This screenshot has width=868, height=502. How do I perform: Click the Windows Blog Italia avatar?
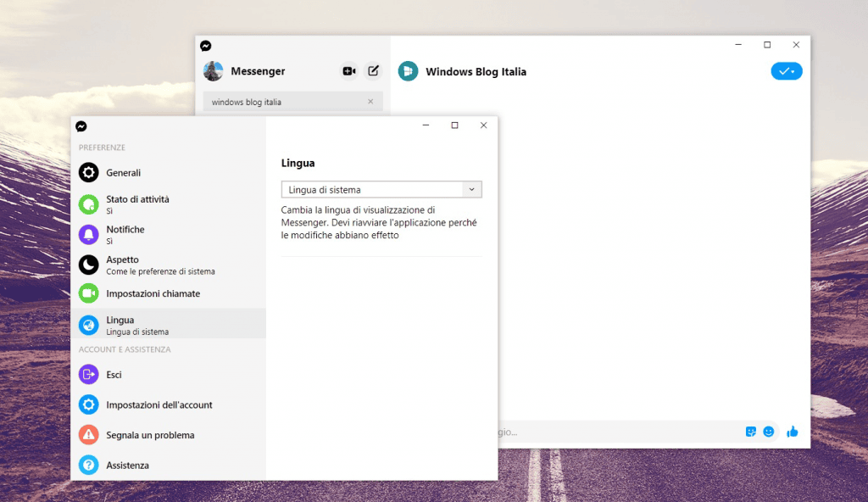point(408,72)
